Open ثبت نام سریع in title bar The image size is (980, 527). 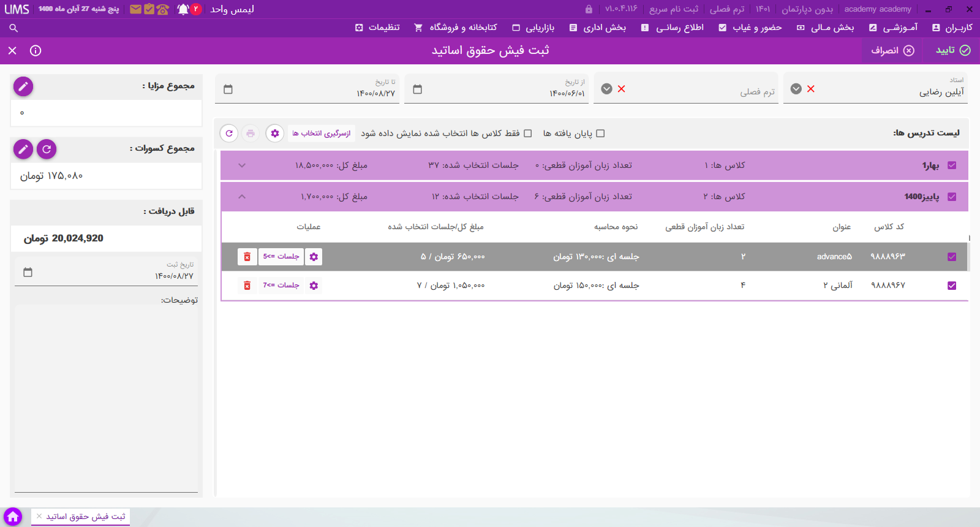coord(674,9)
